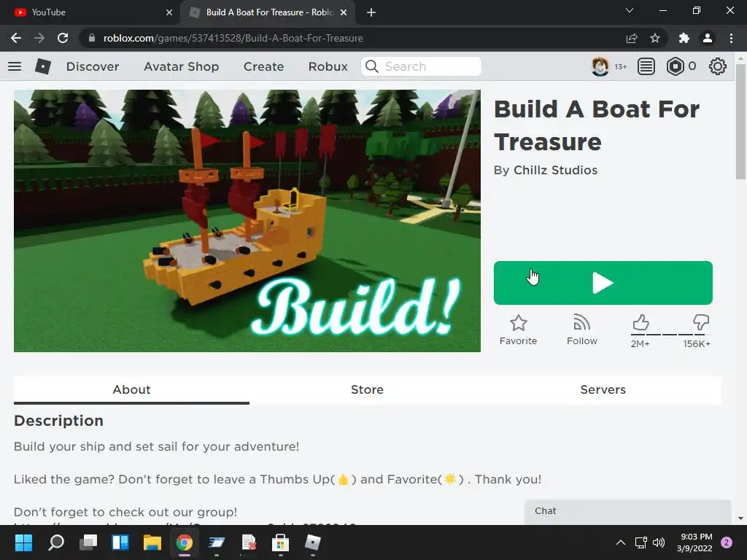Open the Chrome tab search dropdown

(630, 10)
